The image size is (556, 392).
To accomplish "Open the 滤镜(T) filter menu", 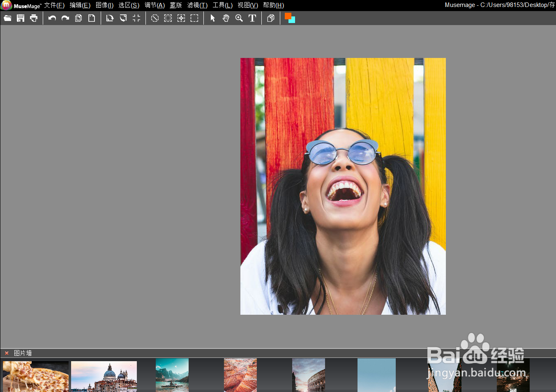I will tap(197, 5).
